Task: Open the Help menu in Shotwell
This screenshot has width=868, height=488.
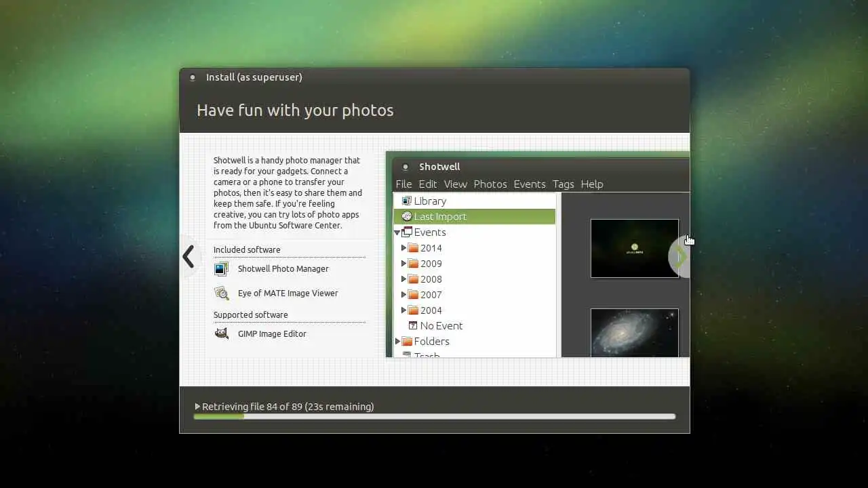Action: pyautogui.click(x=592, y=184)
